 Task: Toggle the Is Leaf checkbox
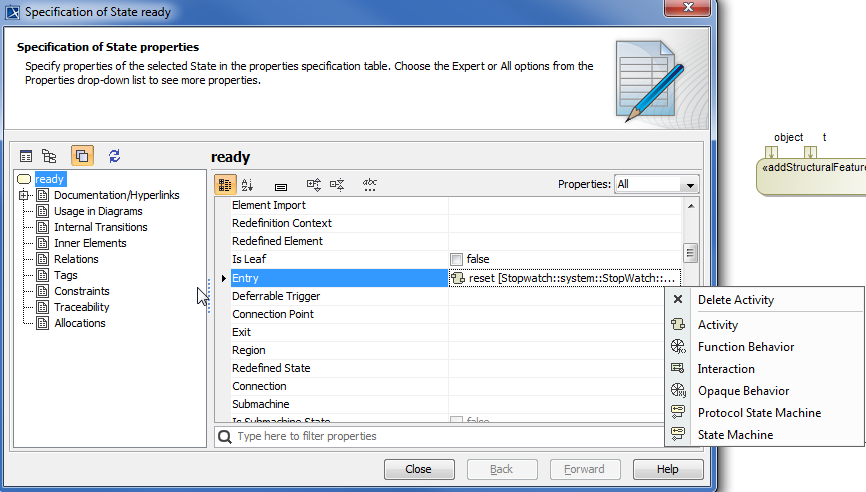(456, 260)
